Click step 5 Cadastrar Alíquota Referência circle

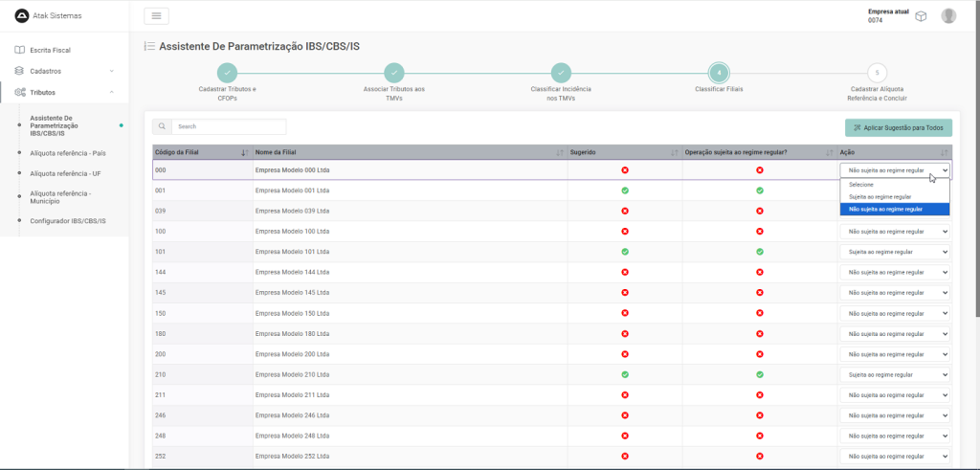pos(877,73)
